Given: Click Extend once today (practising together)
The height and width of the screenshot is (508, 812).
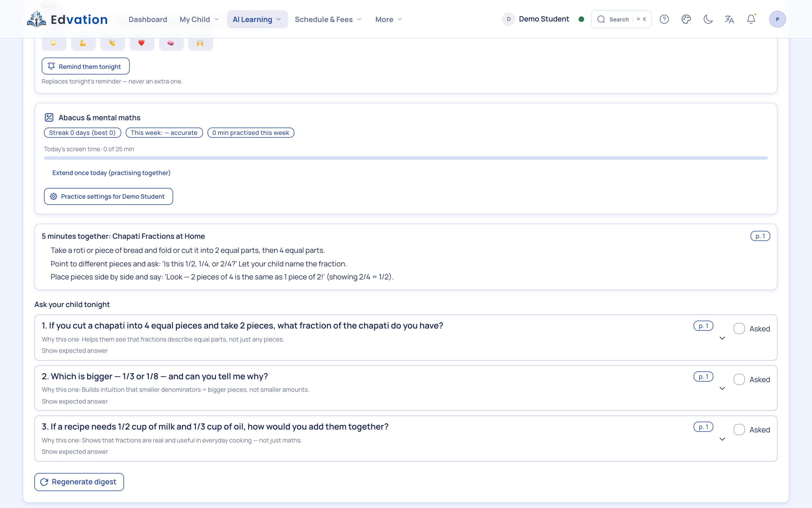Looking at the screenshot, I should point(111,173).
